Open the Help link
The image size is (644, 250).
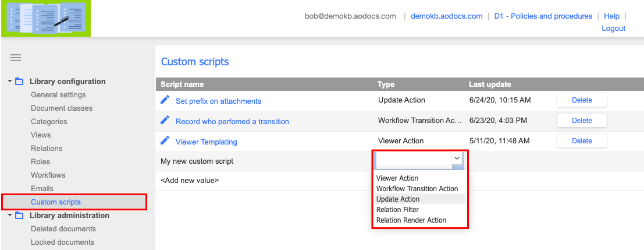611,16
